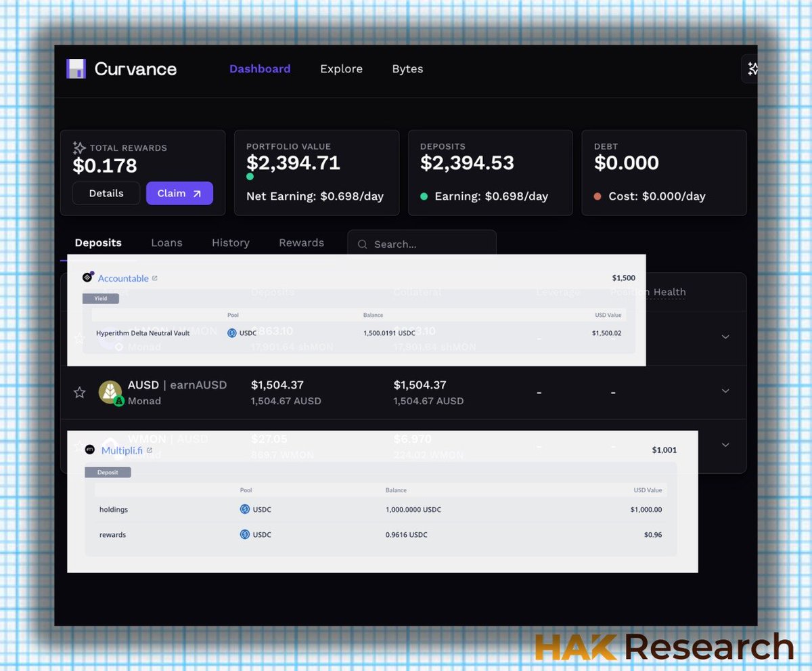Expand the AUSD earnAUSD row chevron

point(725,391)
